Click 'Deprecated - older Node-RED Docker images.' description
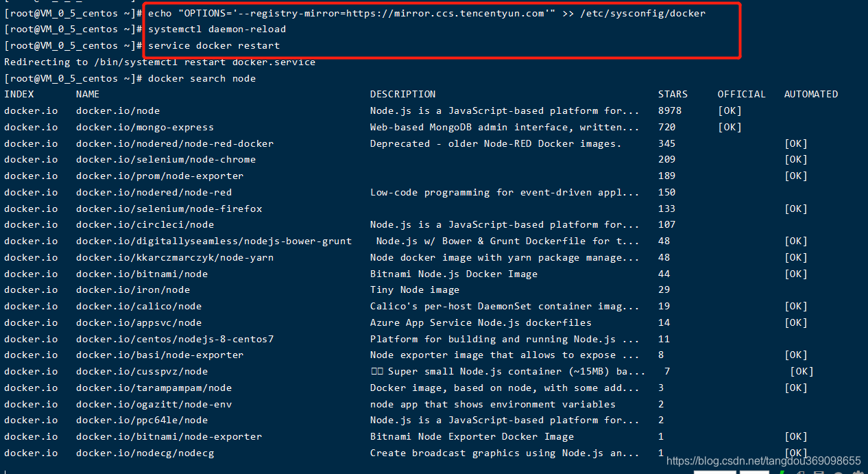This screenshot has height=474, width=868. [496, 143]
